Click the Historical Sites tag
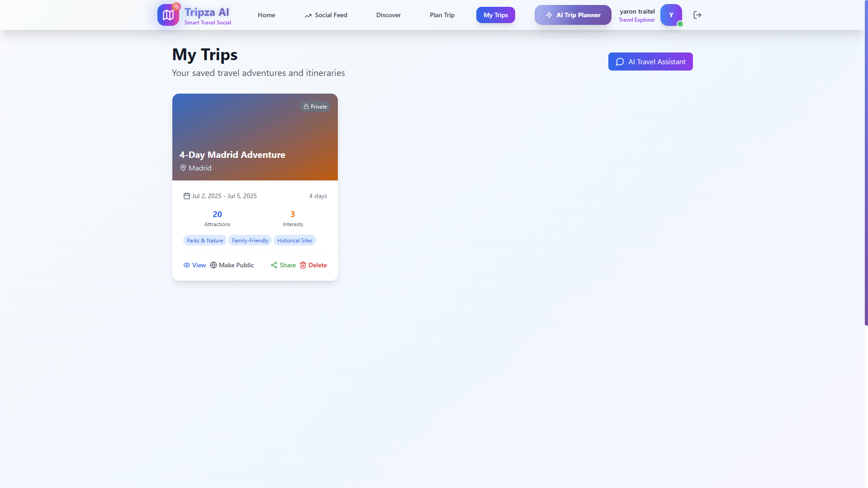The width and height of the screenshot is (868, 488). (295, 241)
